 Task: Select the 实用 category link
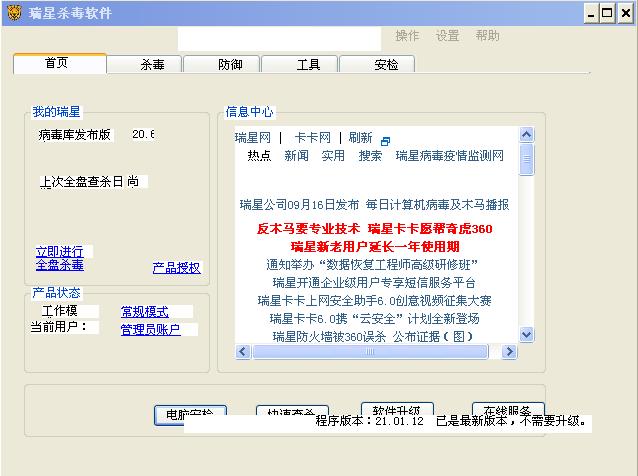point(333,155)
